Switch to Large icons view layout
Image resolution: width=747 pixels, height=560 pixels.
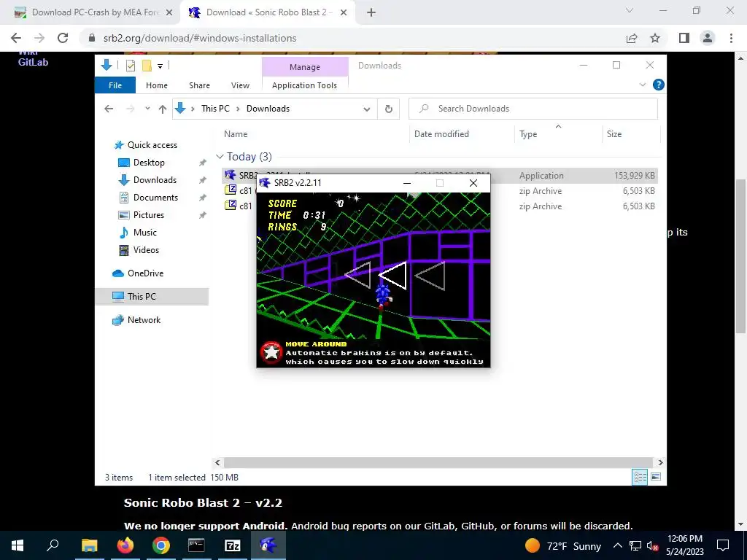(656, 477)
